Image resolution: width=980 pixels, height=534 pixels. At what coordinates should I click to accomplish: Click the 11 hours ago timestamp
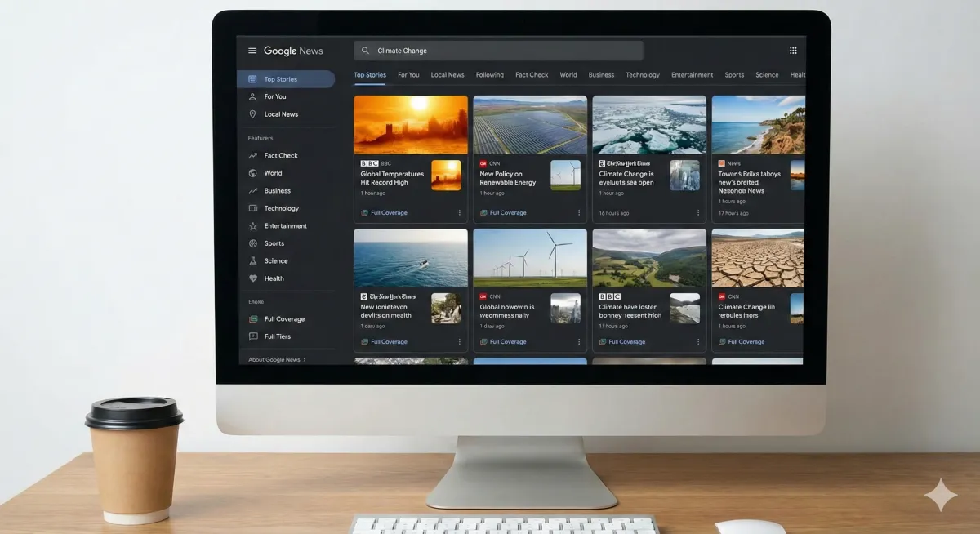[613, 326]
